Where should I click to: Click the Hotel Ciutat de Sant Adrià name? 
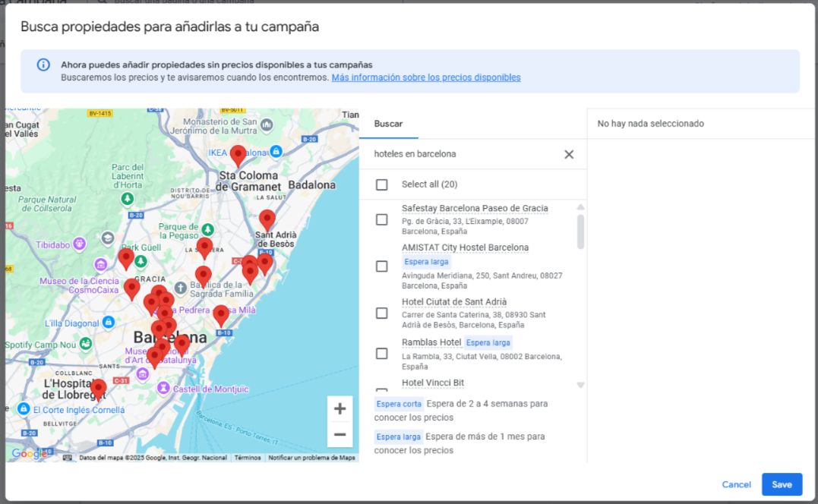[x=454, y=302]
